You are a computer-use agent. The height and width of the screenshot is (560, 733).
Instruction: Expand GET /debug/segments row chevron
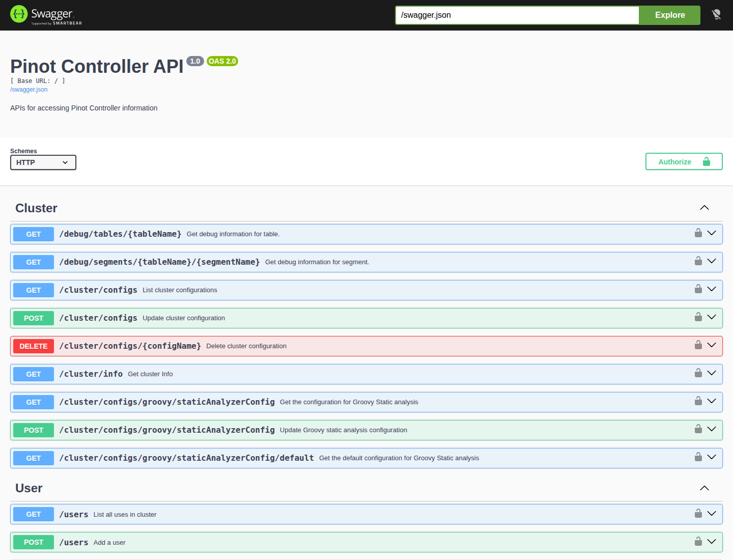(712, 261)
